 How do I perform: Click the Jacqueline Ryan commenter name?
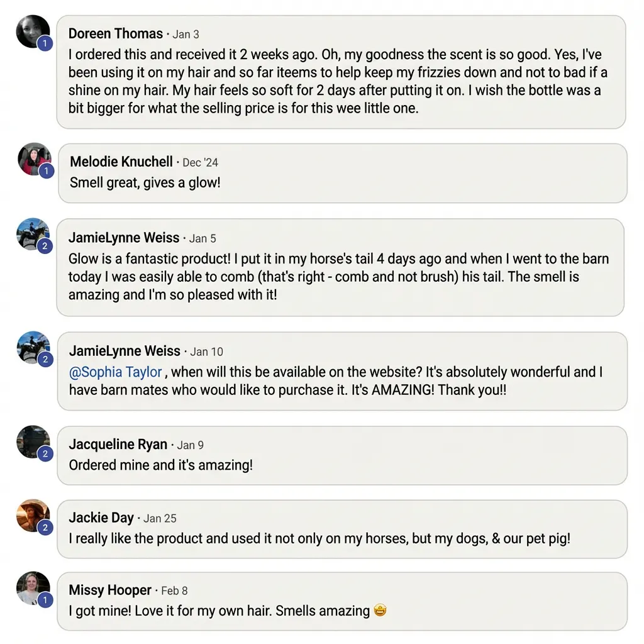118,444
